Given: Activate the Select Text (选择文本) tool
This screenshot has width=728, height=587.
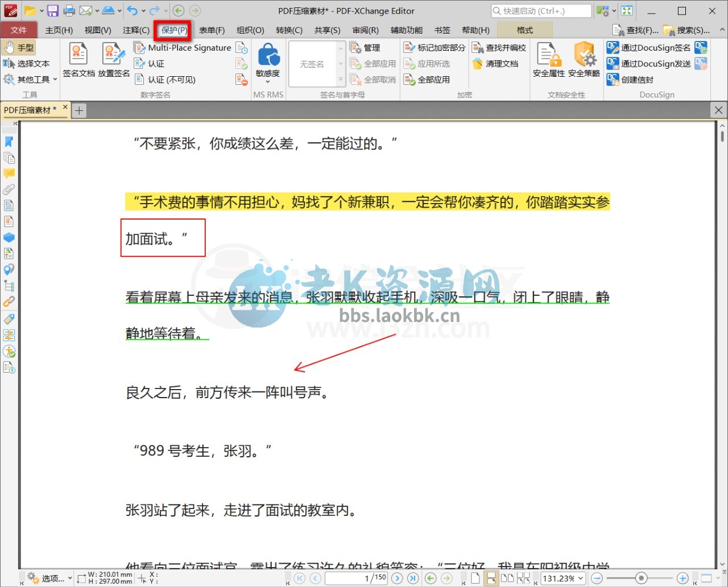Looking at the screenshot, I should [x=26, y=64].
